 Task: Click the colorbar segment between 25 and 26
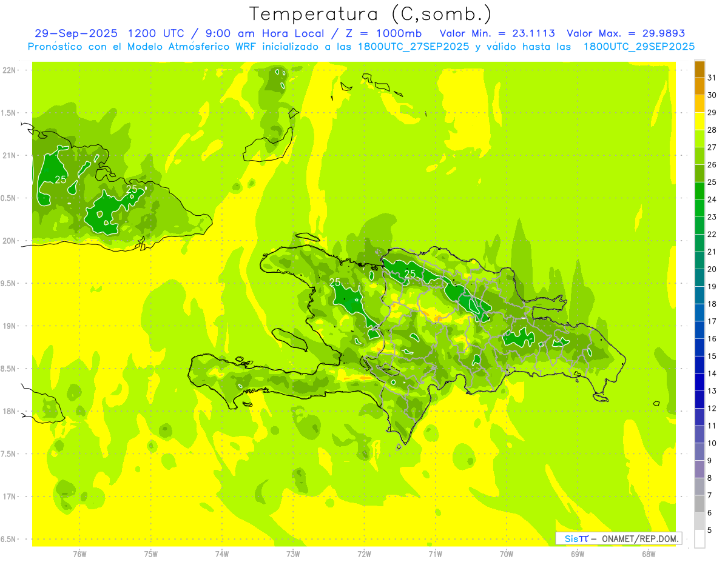coord(699,173)
